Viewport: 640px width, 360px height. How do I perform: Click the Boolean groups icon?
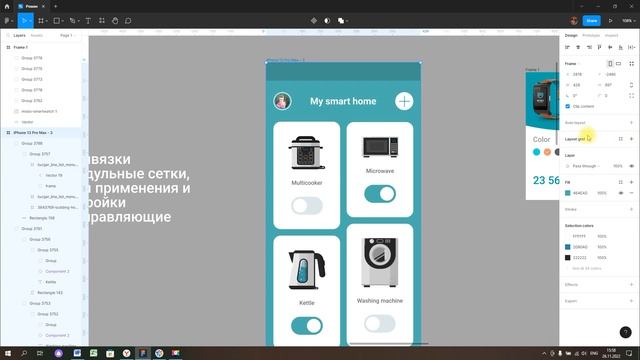341,20
